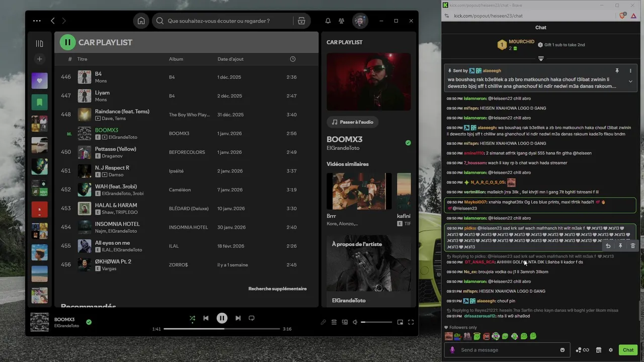The image size is (644, 362).
Task: Open the Spotify home page
Action: [x=141, y=21]
